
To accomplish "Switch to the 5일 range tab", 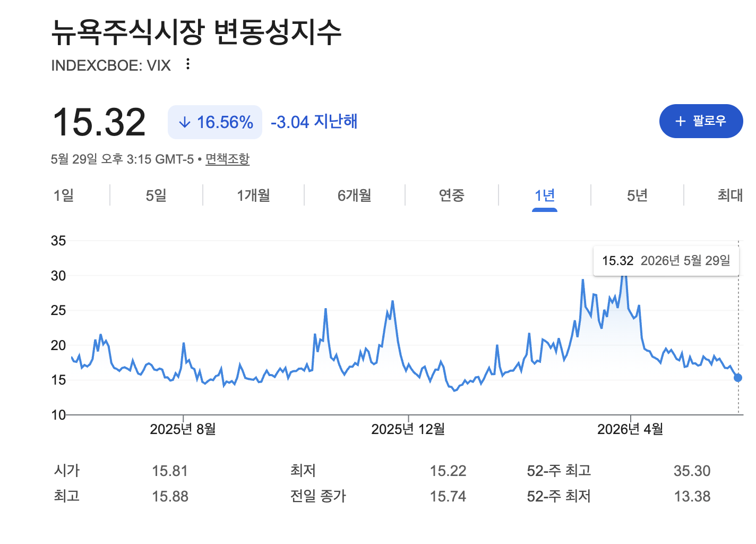I will click(156, 195).
